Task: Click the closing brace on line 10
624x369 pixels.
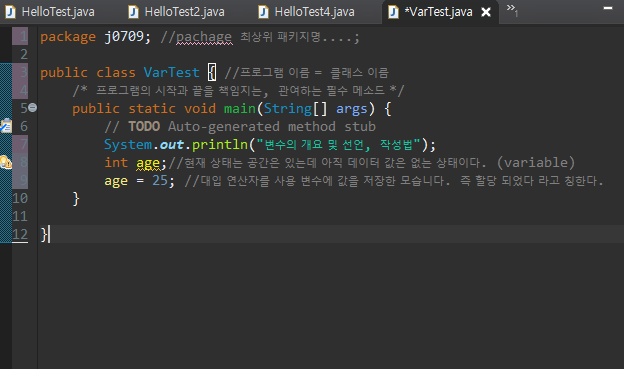Action: tap(76, 198)
